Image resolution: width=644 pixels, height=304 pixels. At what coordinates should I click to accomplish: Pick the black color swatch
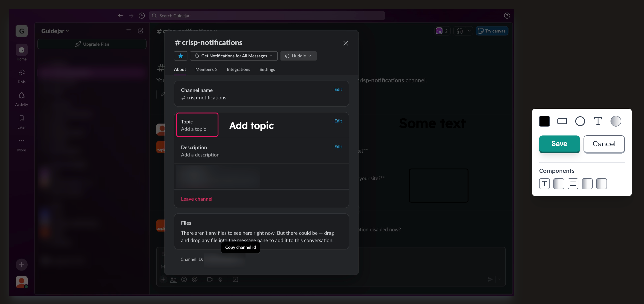tap(544, 121)
